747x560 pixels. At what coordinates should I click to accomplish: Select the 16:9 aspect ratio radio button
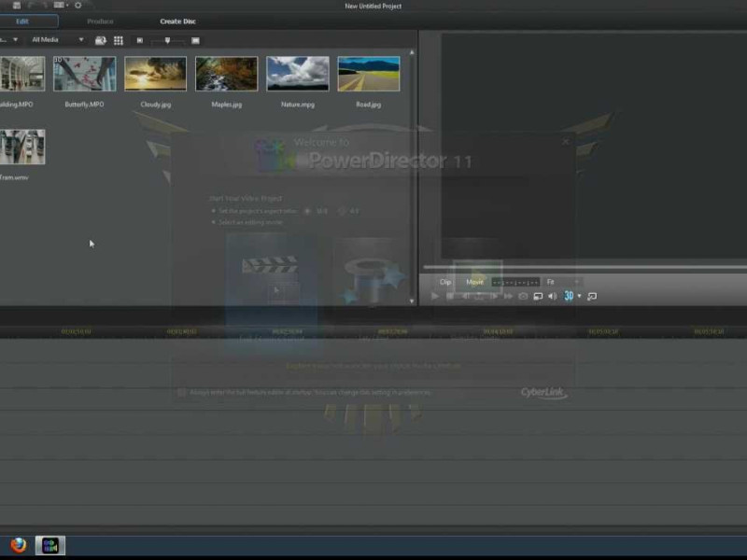307,211
